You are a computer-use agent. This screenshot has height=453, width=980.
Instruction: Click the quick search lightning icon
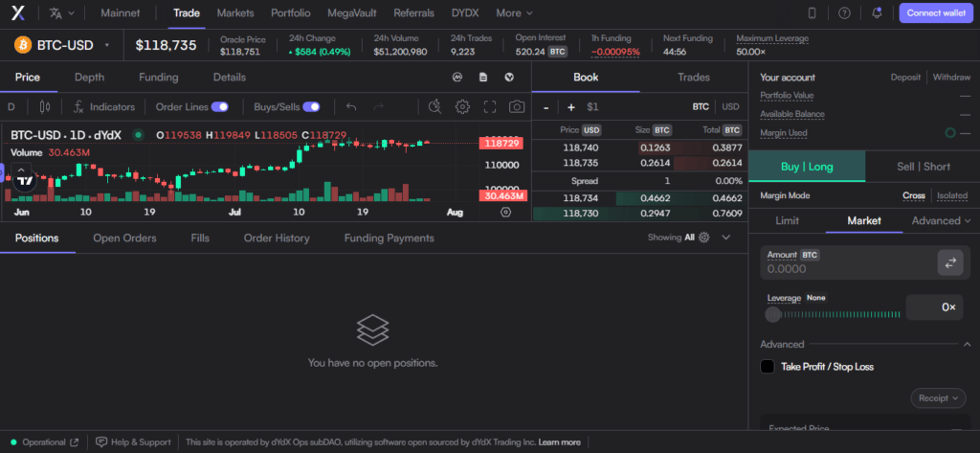[x=435, y=107]
